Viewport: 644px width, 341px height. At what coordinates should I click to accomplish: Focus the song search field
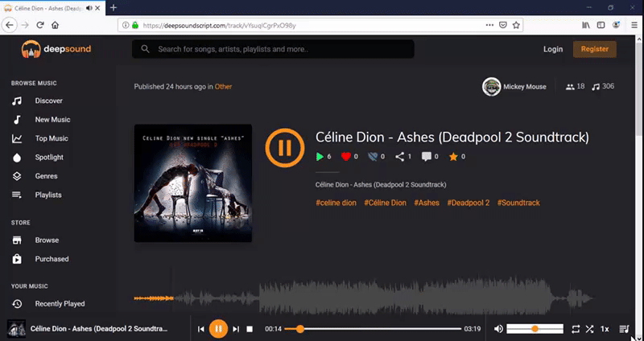[273, 49]
